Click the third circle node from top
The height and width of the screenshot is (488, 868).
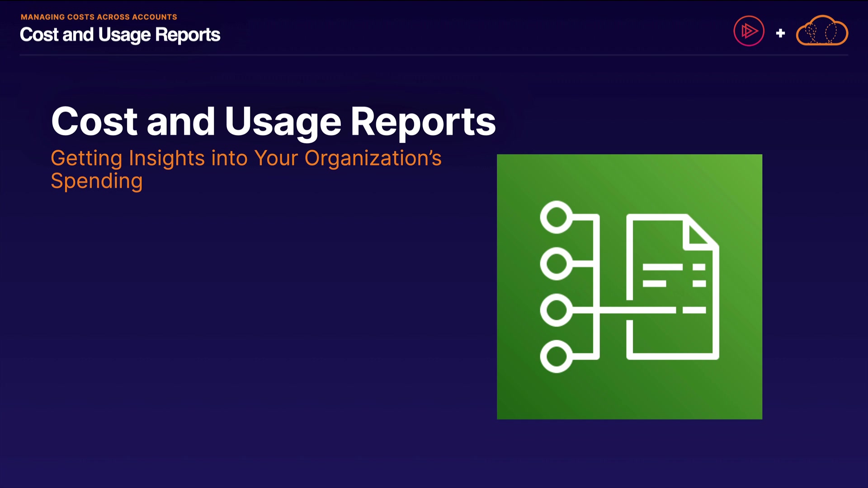tap(556, 310)
